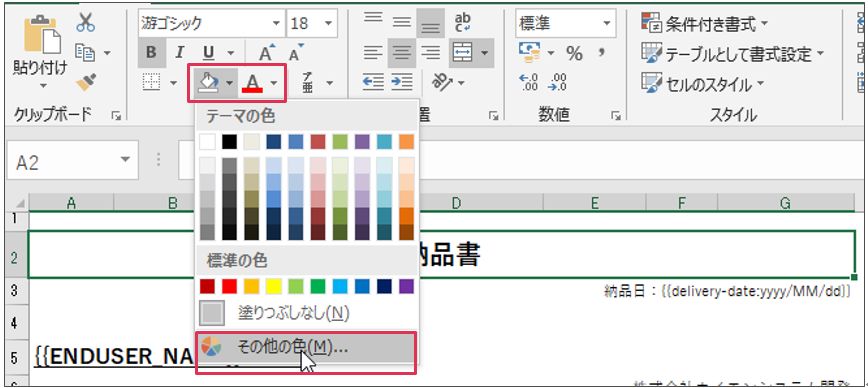The height and width of the screenshot is (388, 868).
Task: Pick white theme color swatch
Action: click(207, 142)
